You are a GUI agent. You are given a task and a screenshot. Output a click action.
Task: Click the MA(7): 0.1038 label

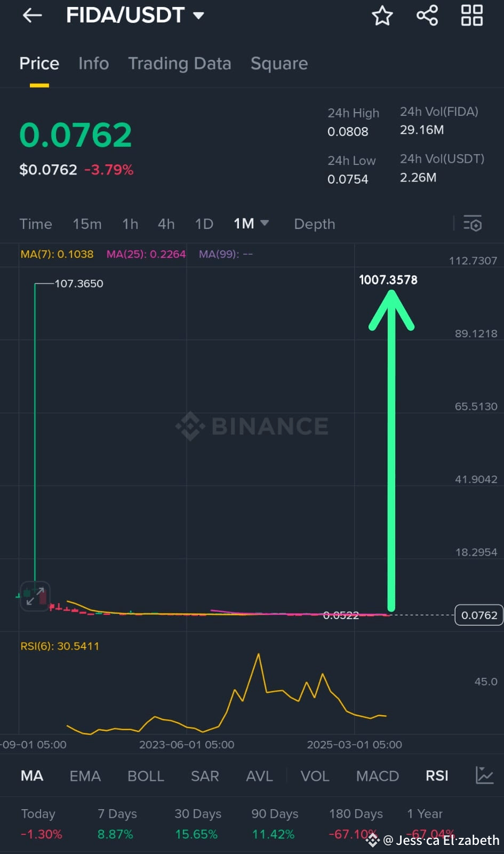point(57,254)
